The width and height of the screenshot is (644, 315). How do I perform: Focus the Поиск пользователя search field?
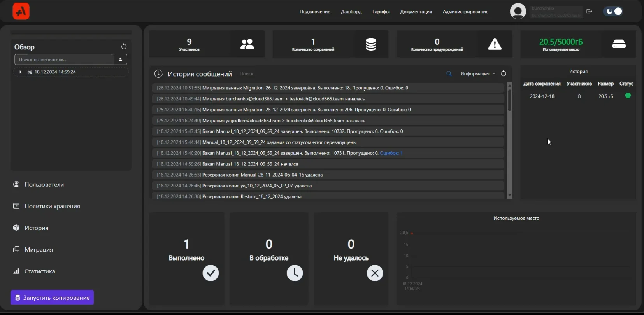point(64,59)
